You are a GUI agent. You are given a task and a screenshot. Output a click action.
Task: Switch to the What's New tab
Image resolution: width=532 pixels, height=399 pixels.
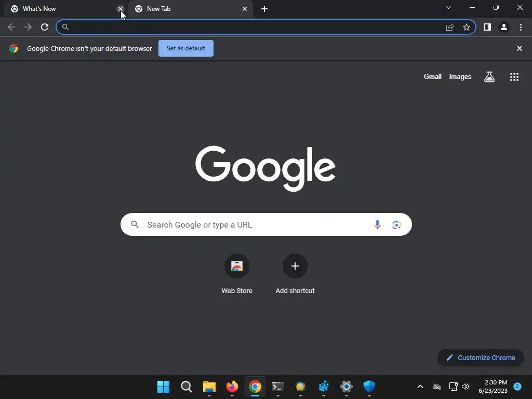65,9
